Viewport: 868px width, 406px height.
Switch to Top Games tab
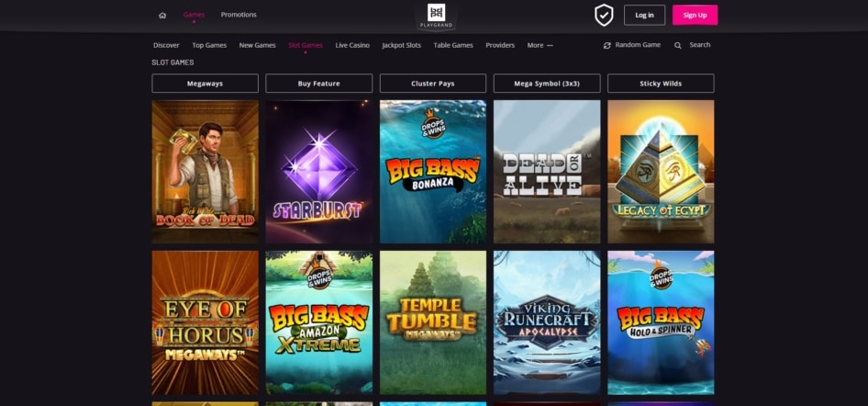209,45
